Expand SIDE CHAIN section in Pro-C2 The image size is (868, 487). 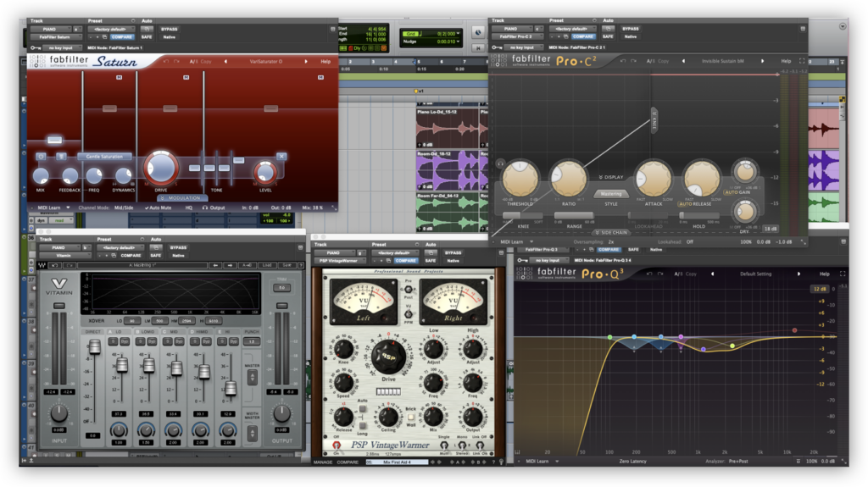click(x=611, y=232)
